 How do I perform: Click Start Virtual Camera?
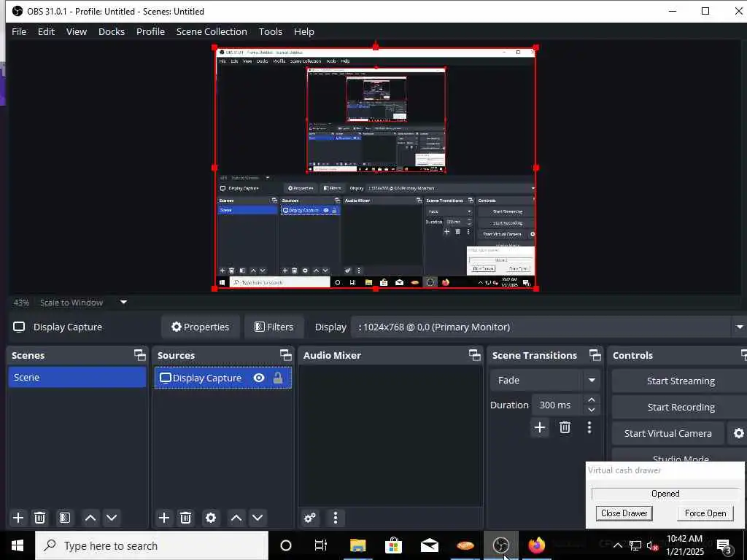tap(668, 433)
